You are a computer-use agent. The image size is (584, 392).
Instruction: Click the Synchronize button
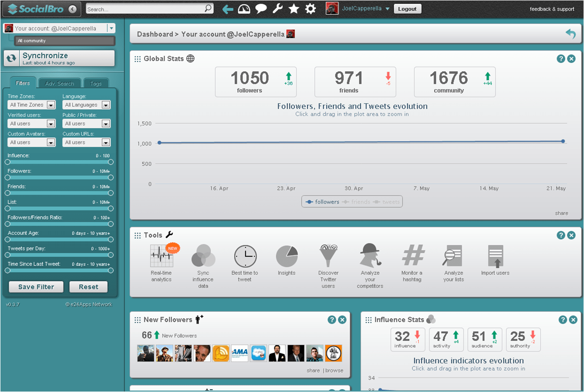59,59
